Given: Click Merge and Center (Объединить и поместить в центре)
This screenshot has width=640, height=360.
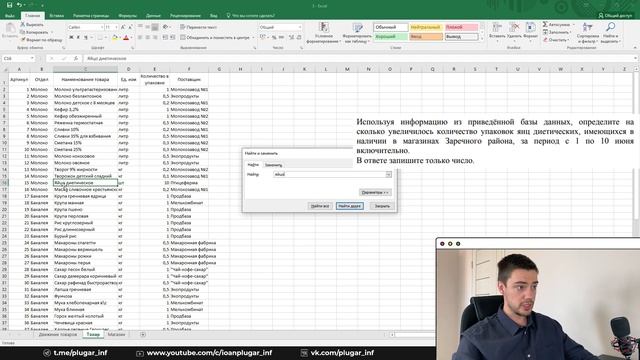Looking at the screenshot, I should [x=215, y=38].
